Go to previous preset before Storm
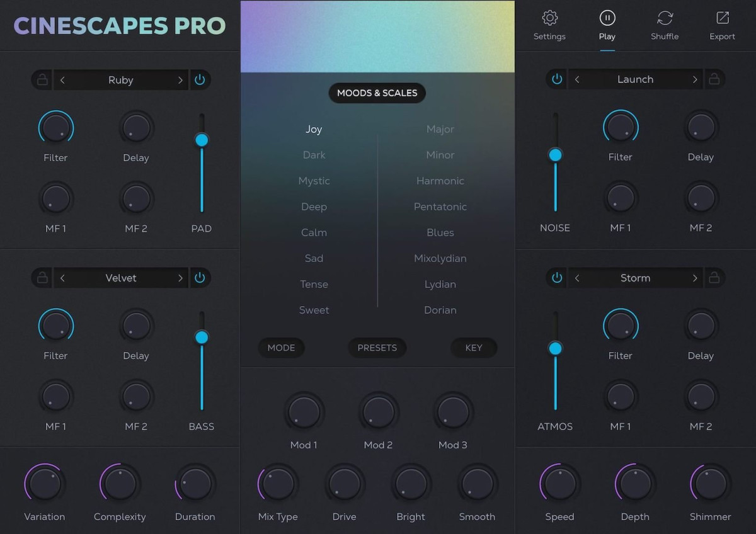Image resolution: width=756 pixels, height=534 pixels. [x=577, y=278]
